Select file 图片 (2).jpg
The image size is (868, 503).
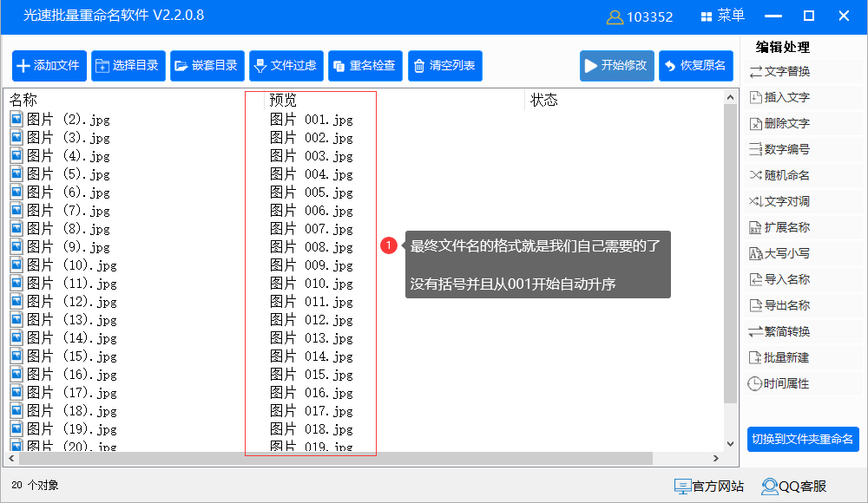[60, 120]
